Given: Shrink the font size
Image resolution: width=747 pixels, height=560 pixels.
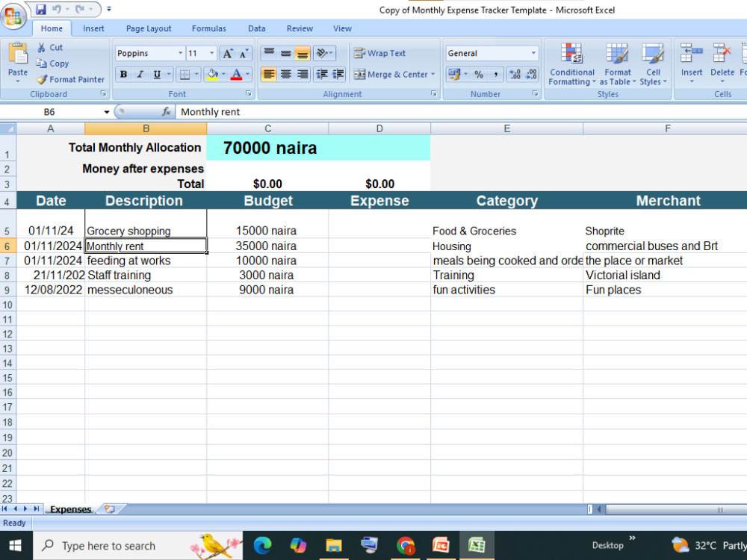Looking at the screenshot, I should point(244,53).
